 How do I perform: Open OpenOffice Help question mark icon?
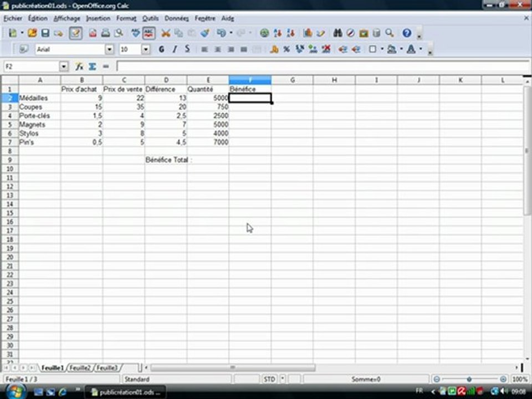407,33
